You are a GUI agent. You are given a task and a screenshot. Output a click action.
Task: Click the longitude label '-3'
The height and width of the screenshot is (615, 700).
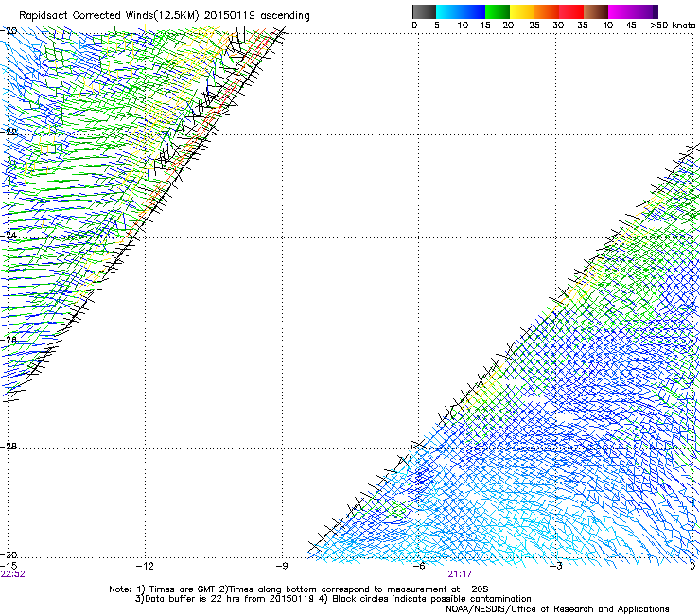556,566
